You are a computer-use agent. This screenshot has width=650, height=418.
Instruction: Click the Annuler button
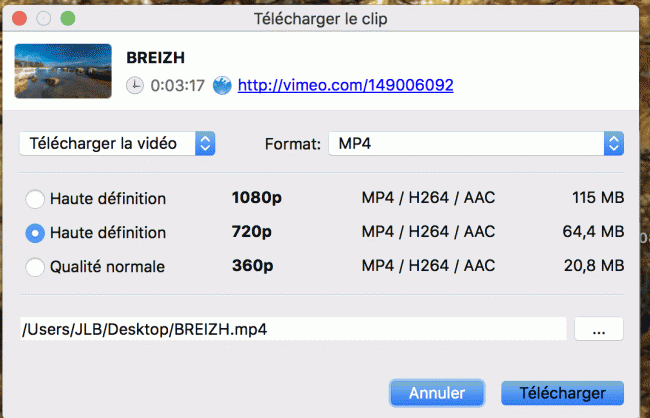pos(437,393)
